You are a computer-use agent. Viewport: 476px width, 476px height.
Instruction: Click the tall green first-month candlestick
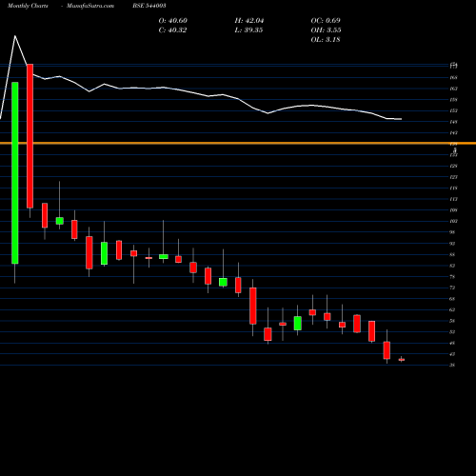[x=15, y=173]
